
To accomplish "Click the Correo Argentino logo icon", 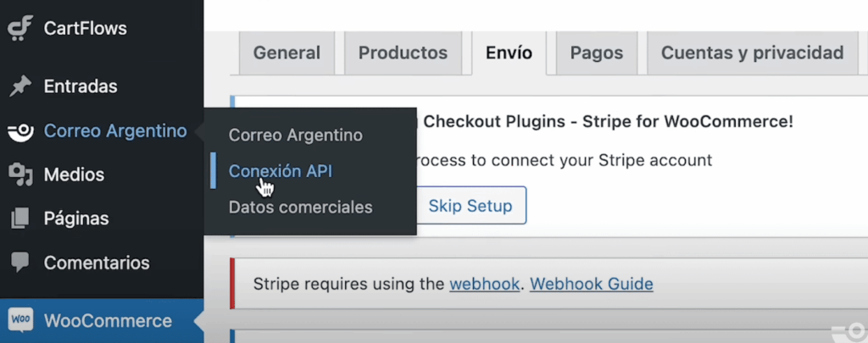I will [x=20, y=131].
